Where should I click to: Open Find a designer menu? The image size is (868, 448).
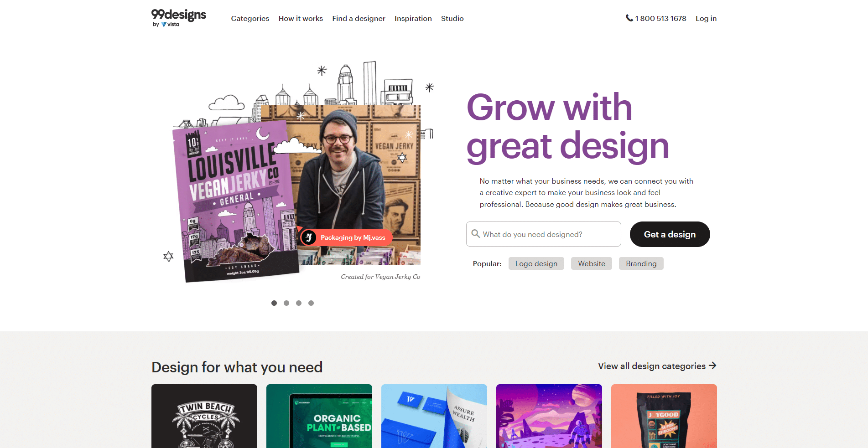tap(359, 18)
